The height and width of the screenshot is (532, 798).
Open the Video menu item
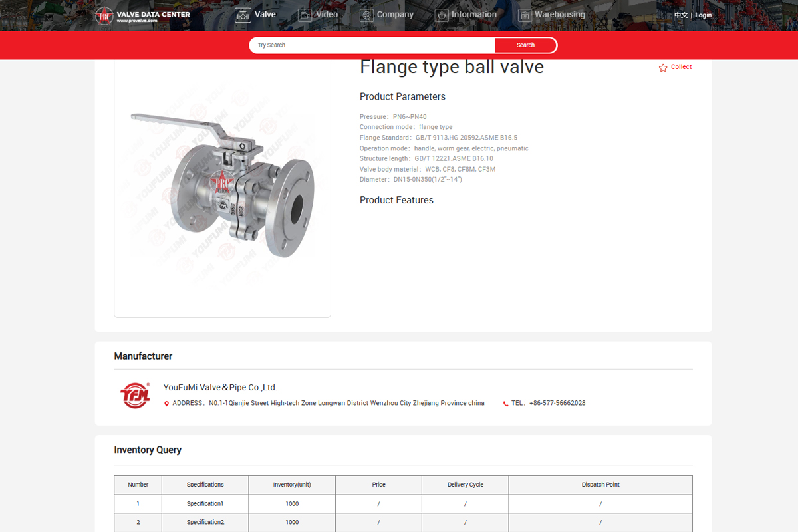point(327,15)
